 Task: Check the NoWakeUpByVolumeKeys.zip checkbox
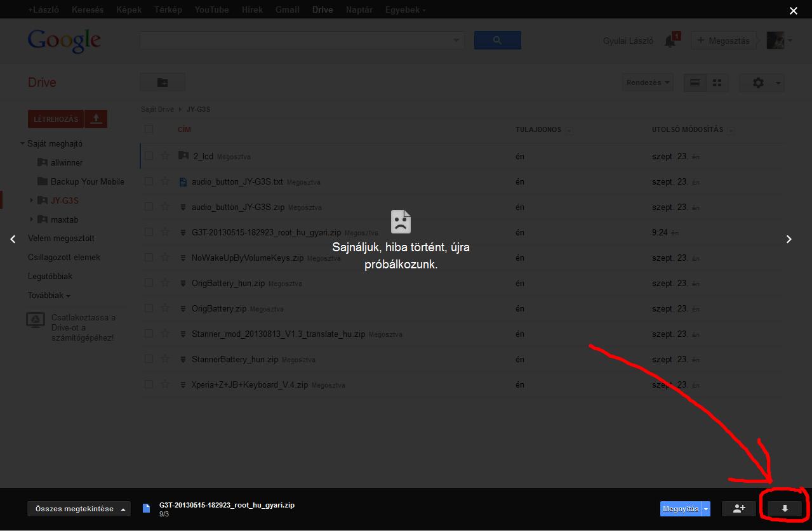coord(149,258)
